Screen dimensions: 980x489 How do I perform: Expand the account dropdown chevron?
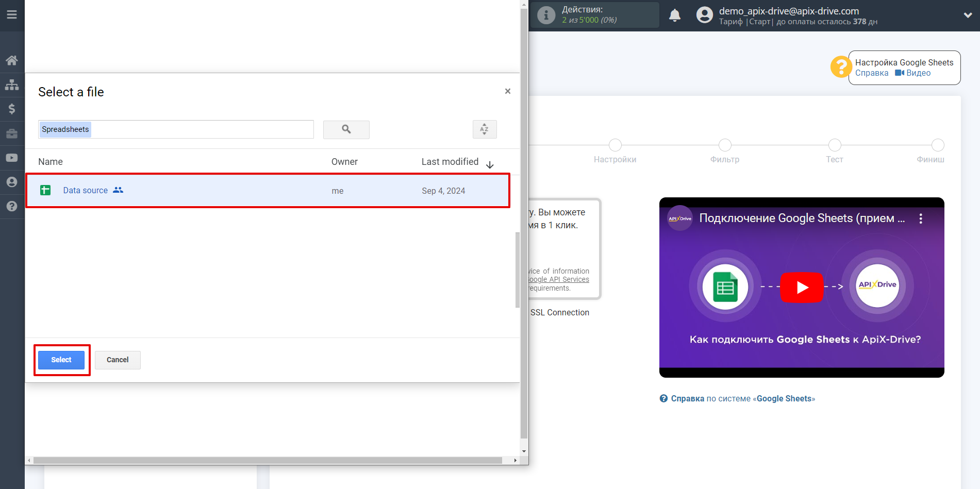pyautogui.click(x=968, y=15)
